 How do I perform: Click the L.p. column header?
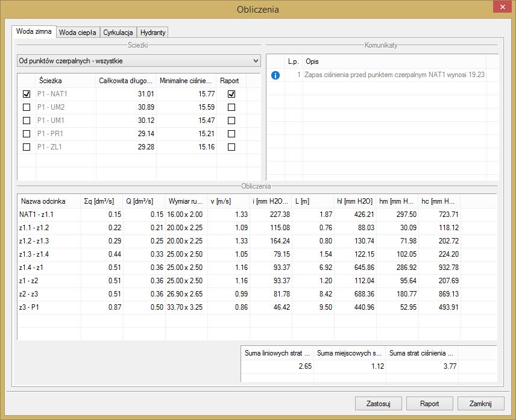[x=293, y=61]
